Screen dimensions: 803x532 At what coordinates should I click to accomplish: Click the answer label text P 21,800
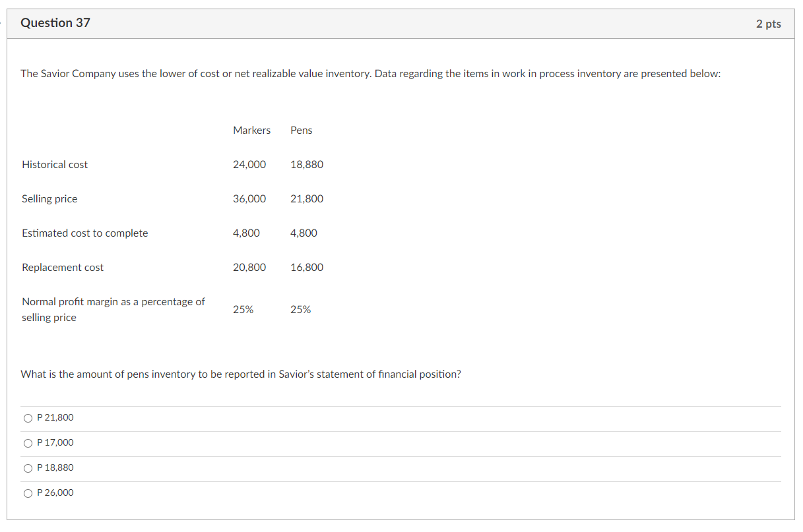(x=56, y=417)
